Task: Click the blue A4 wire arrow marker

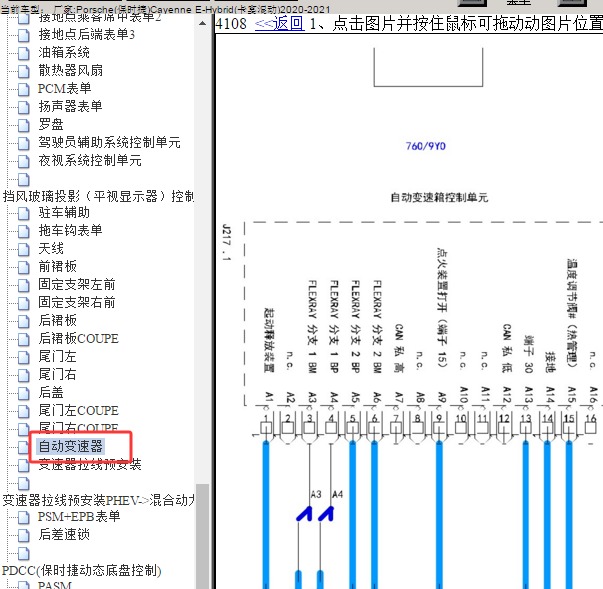Action: [326, 514]
